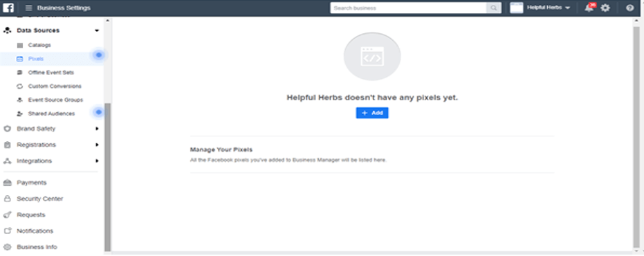Image resolution: width=644 pixels, height=256 pixels.
Task: Expand the Integrations section arrow
Action: coord(97,161)
